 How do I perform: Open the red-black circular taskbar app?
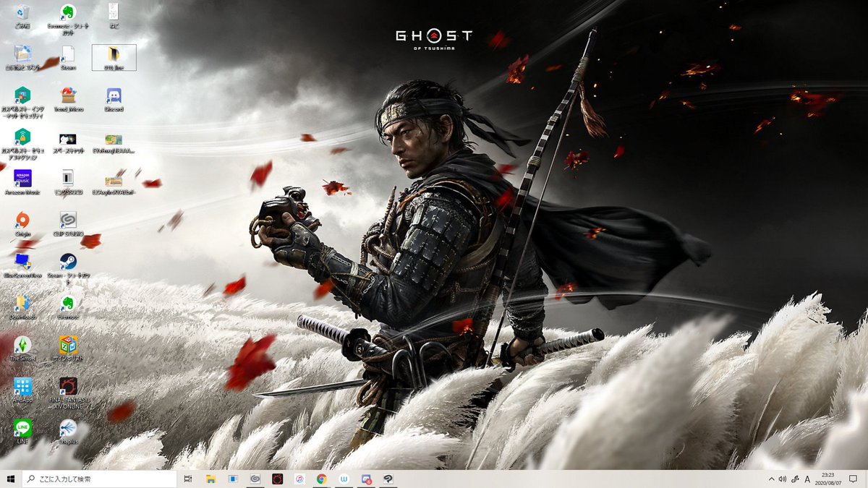coord(277,479)
